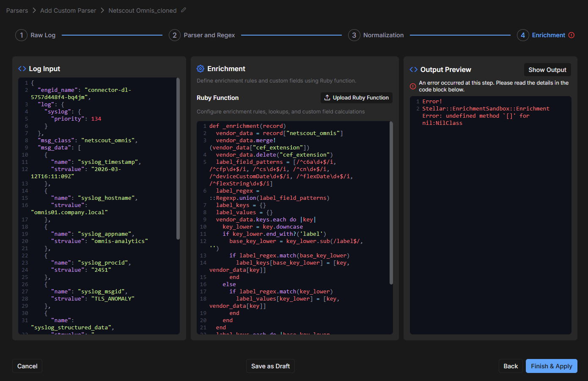
Task: Click the Enrichment step error icon
Action: click(572, 35)
